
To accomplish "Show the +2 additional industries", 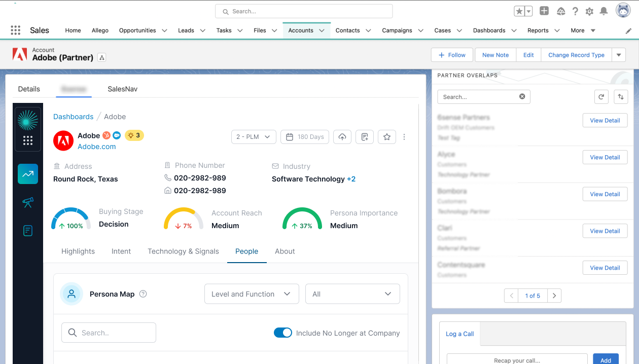I will tap(351, 179).
